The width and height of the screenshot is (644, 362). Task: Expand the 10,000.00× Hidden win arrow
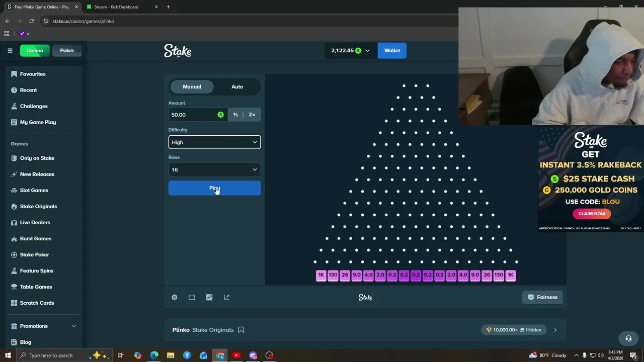pos(555,330)
